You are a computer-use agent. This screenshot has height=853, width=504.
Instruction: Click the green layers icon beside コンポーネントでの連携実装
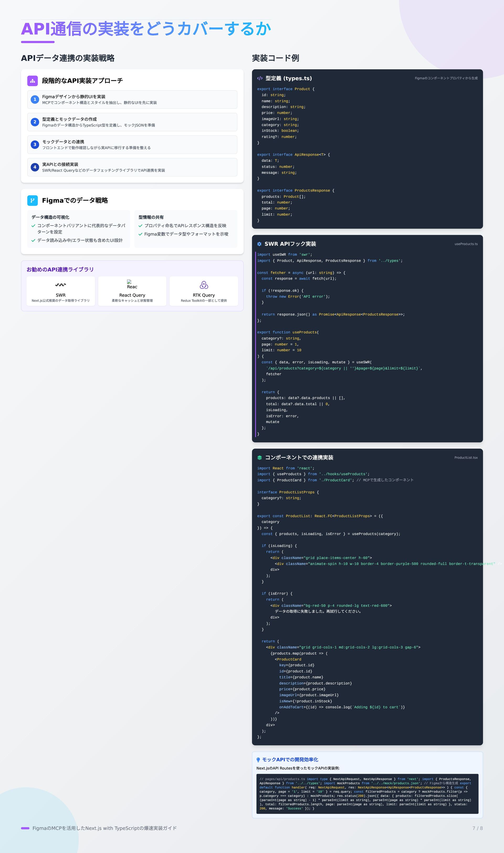(259, 457)
